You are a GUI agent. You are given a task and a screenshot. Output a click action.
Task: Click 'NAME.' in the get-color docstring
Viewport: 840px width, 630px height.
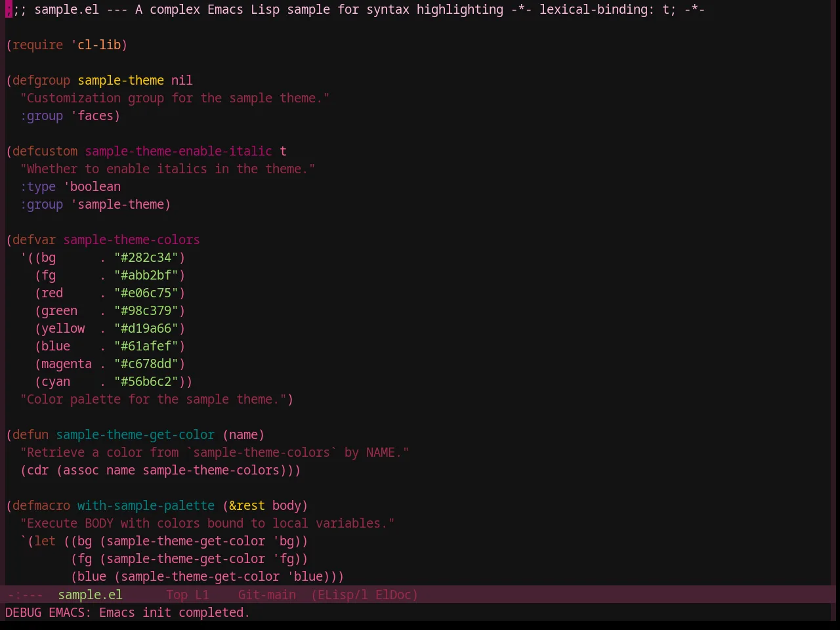click(384, 452)
